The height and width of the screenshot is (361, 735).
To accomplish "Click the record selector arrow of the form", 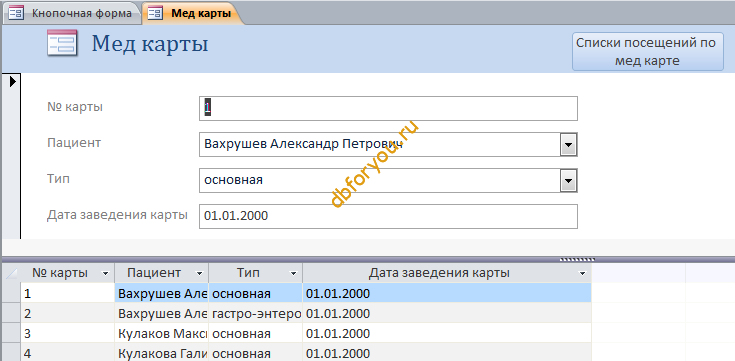I will 12,82.
